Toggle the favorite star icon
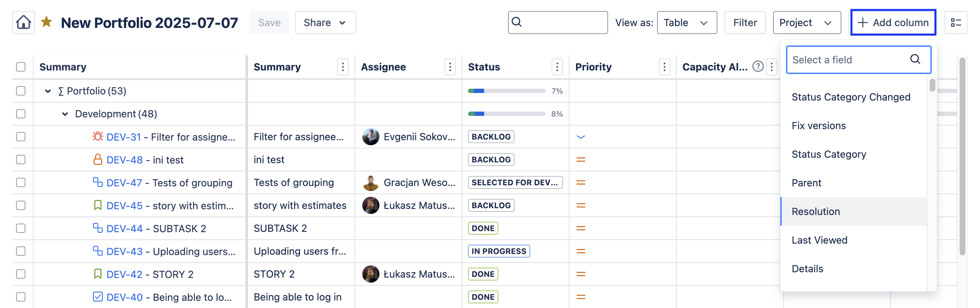The image size is (980, 308). [x=46, y=22]
